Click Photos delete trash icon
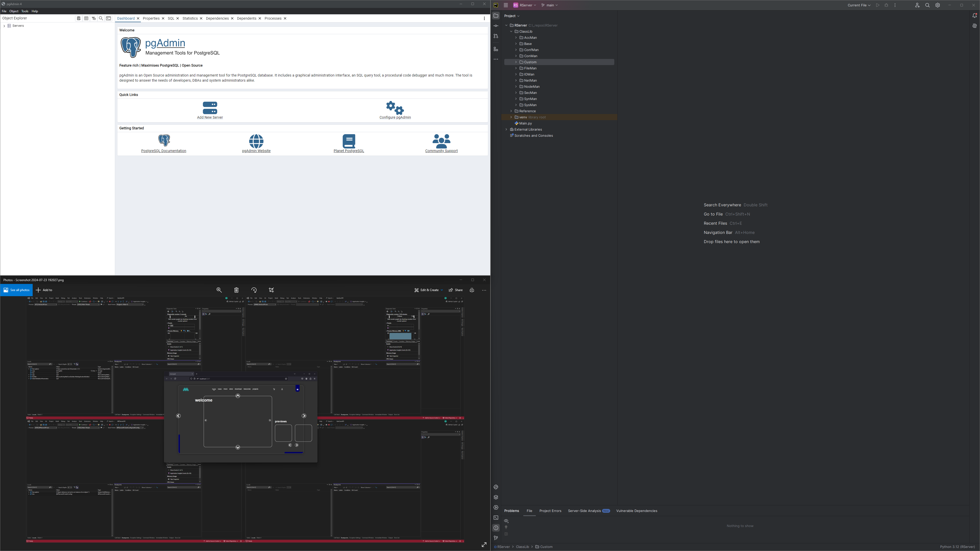Screen dimensions: 980x551 tap(236, 290)
